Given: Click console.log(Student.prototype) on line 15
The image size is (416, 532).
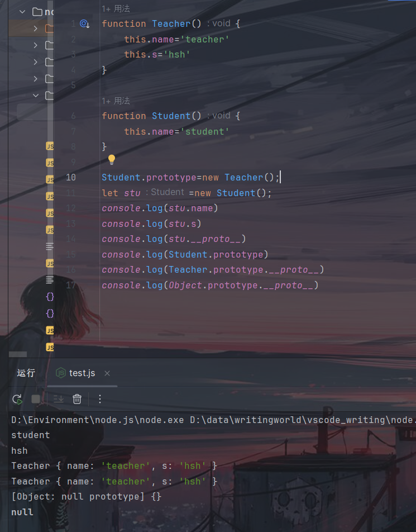Looking at the screenshot, I should [x=185, y=254].
